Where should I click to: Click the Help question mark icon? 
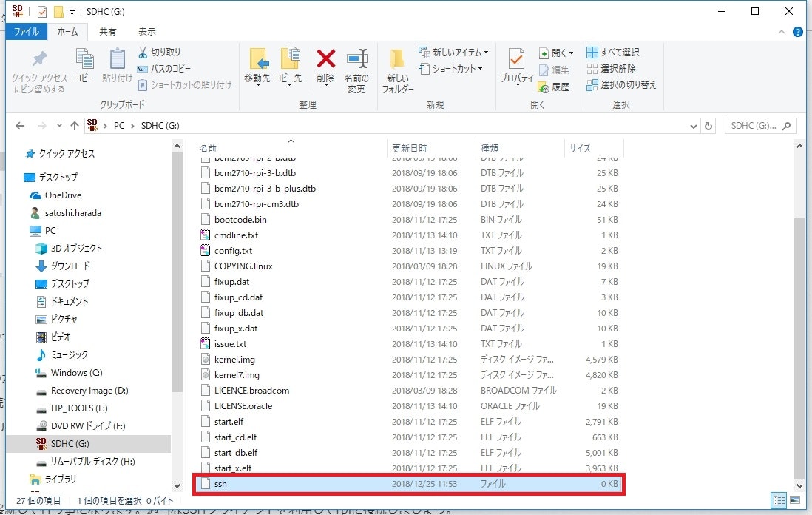(x=798, y=32)
